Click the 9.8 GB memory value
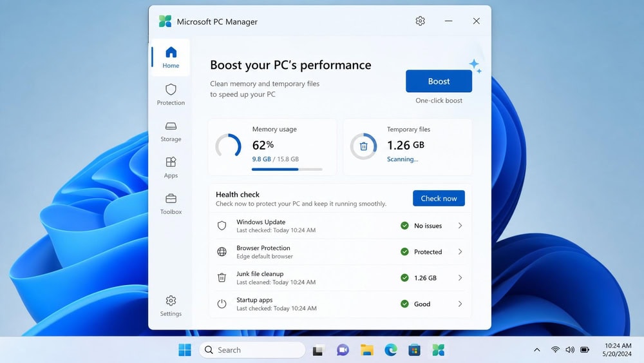This screenshot has width=644, height=363. click(x=261, y=159)
